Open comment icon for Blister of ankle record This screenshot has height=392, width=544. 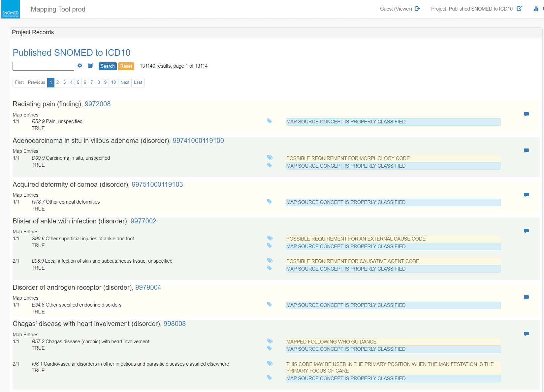[x=526, y=231]
